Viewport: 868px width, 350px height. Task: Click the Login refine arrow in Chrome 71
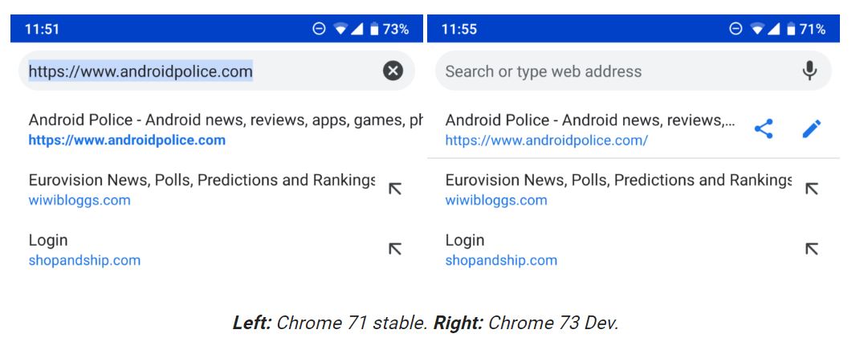(x=395, y=249)
